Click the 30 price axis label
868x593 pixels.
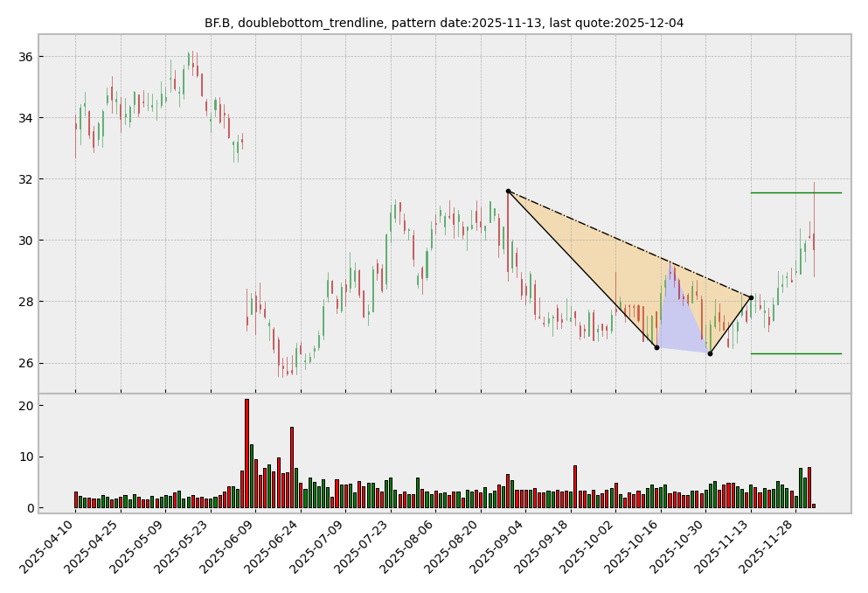click(24, 241)
